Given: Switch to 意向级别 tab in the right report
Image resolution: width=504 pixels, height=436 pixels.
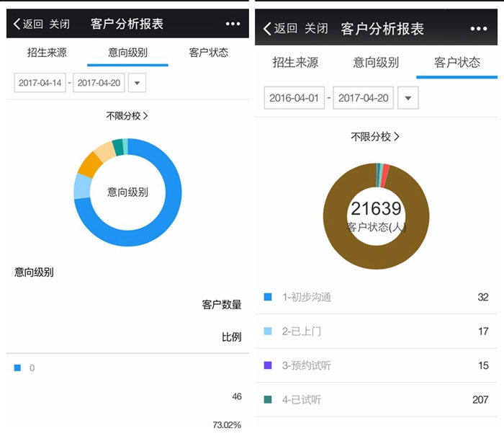Looking at the screenshot, I should click(375, 63).
